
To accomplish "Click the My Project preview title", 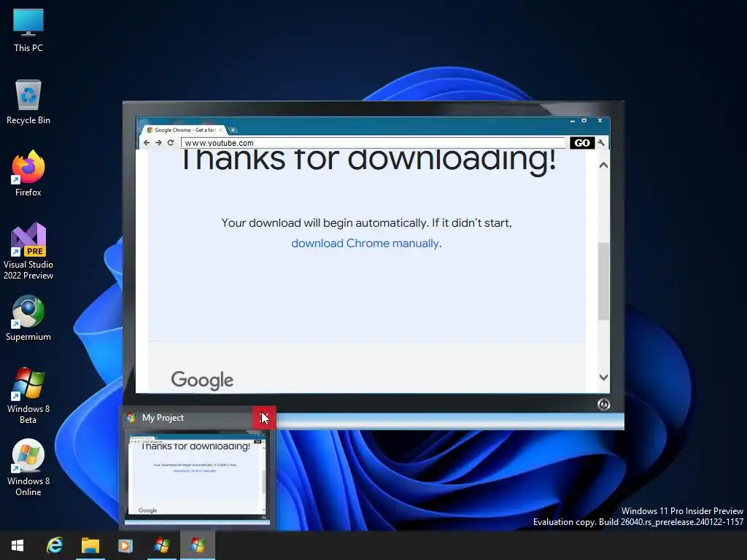I will click(163, 418).
